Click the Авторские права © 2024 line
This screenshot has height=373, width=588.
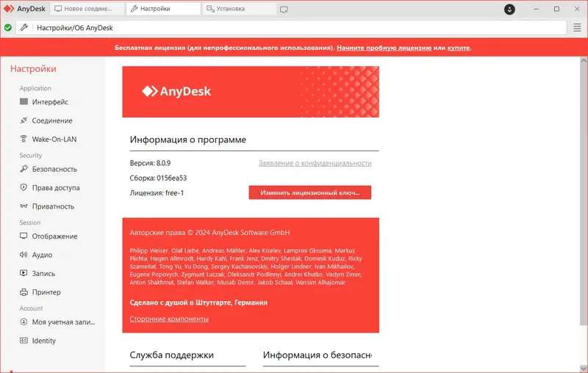209,233
